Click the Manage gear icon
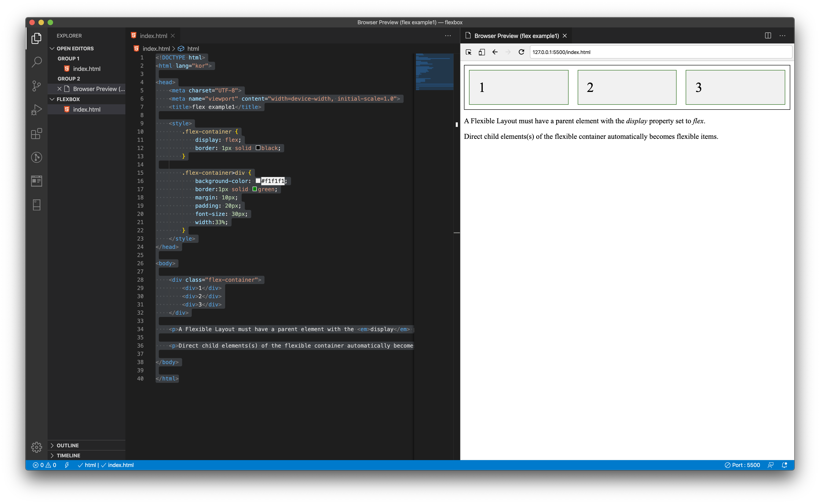The width and height of the screenshot is (820, 504). point(36,447)
